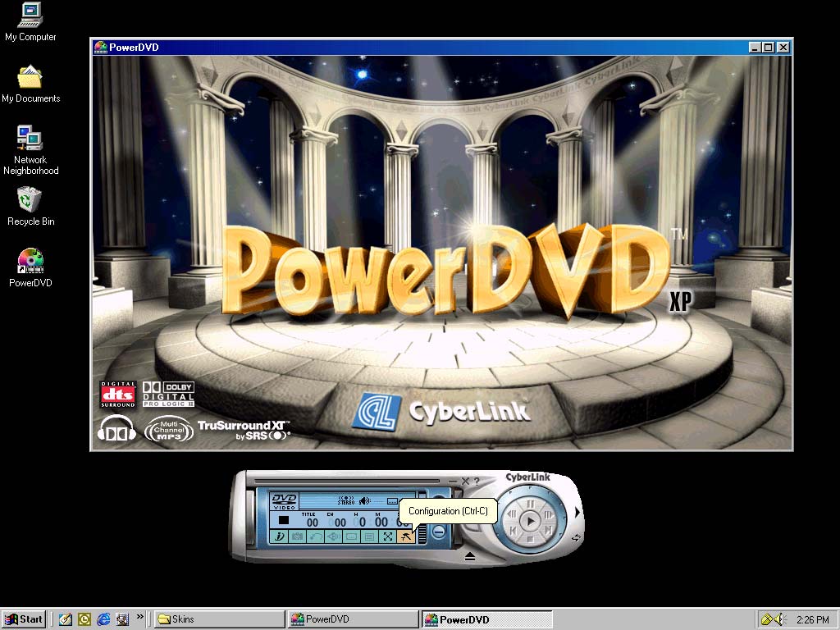Click the round minus button beside the display

click(x=438, y=532)
